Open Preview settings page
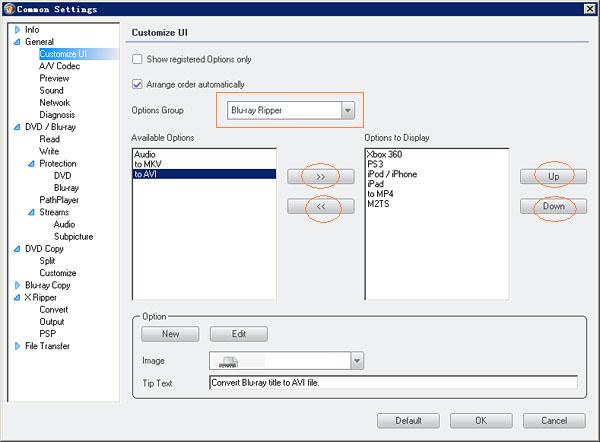 pyautogui.click(x=54, y=78)
